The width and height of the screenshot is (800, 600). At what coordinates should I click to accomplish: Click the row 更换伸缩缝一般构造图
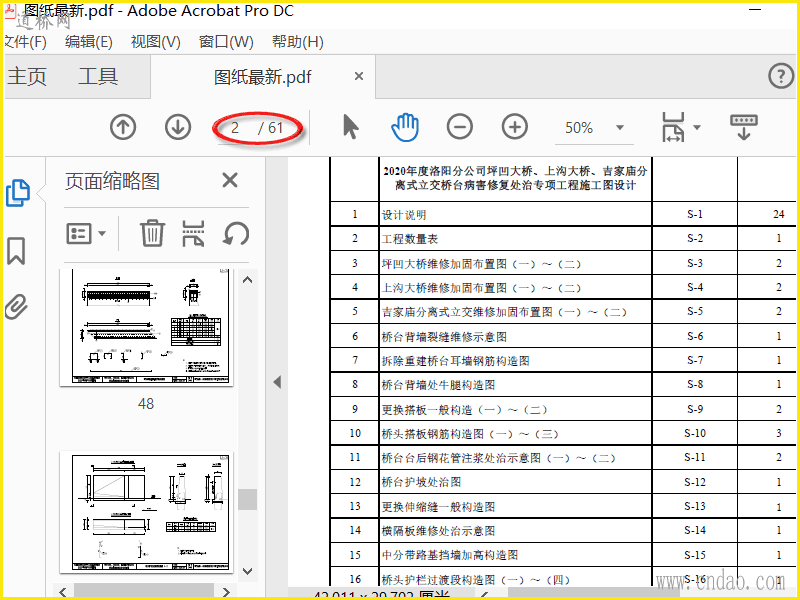point(563,506)
